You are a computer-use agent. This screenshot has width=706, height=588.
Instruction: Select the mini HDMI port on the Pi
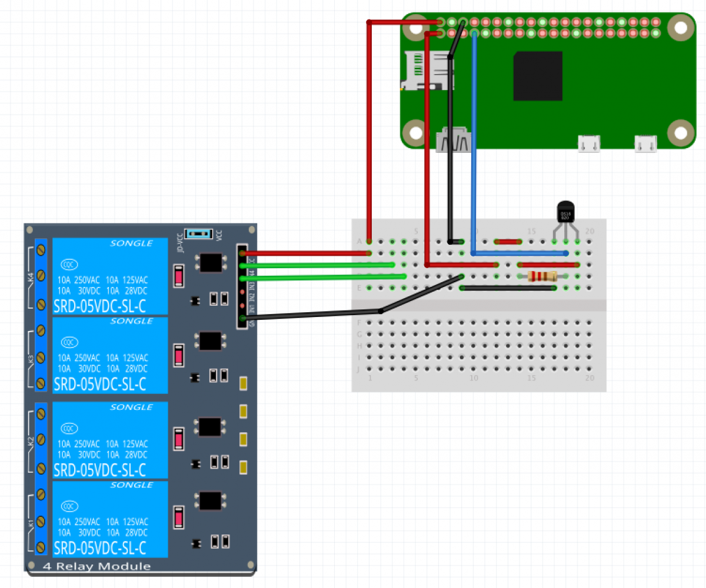(x=454, y=140)
